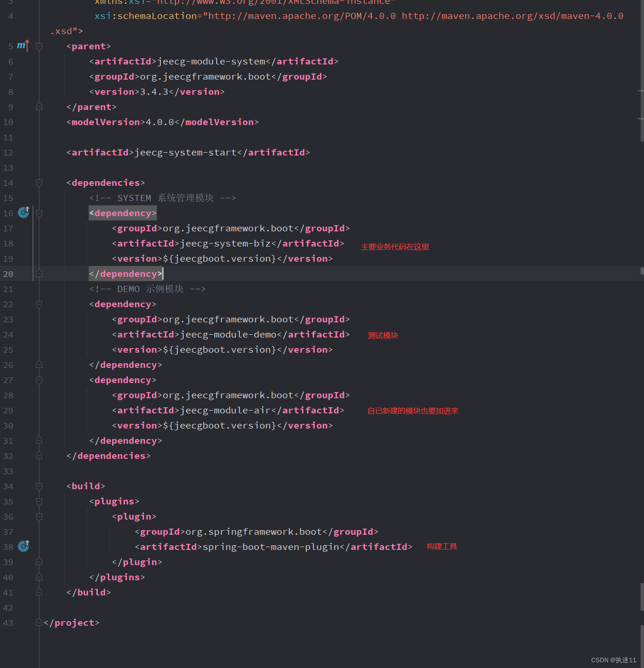Viewport: 644px width, 668px height.
Task: Click the text jeecg-module-system in parent artifactId
Action: click(x=212, y=62)
